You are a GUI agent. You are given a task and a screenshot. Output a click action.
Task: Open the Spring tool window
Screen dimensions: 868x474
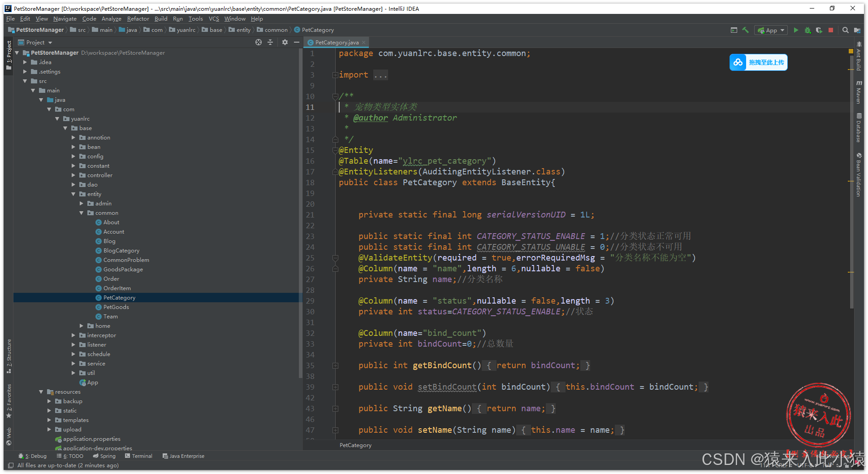point(104,456)
